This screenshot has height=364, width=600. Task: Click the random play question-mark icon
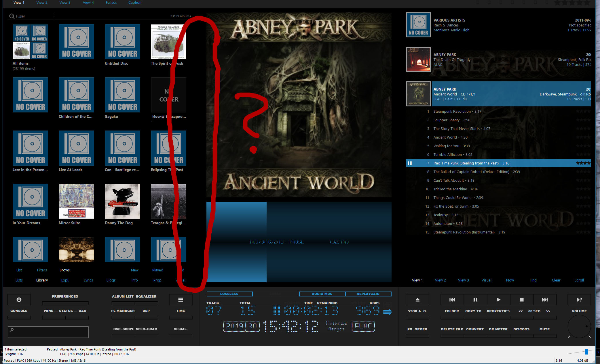[x=579, y=300]
